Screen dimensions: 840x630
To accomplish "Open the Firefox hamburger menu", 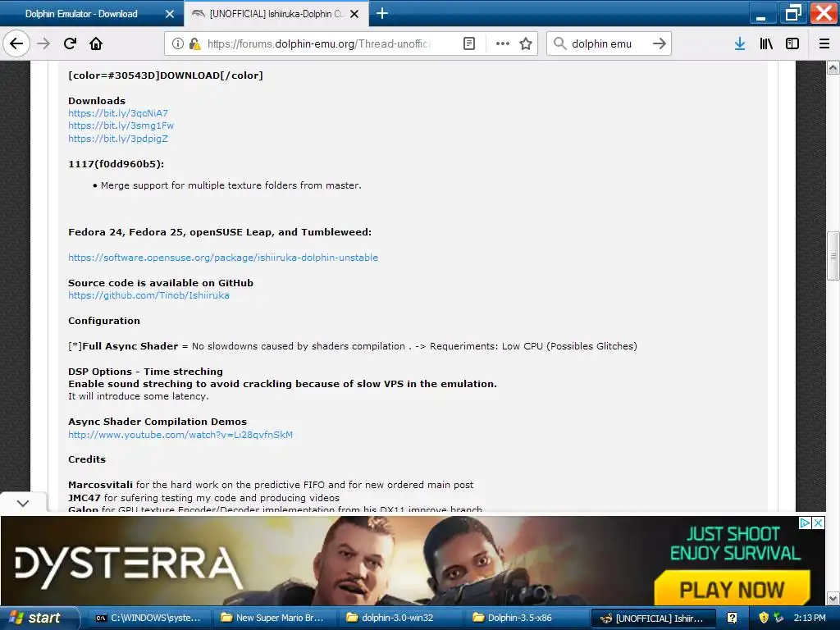I will coord(824,44).
